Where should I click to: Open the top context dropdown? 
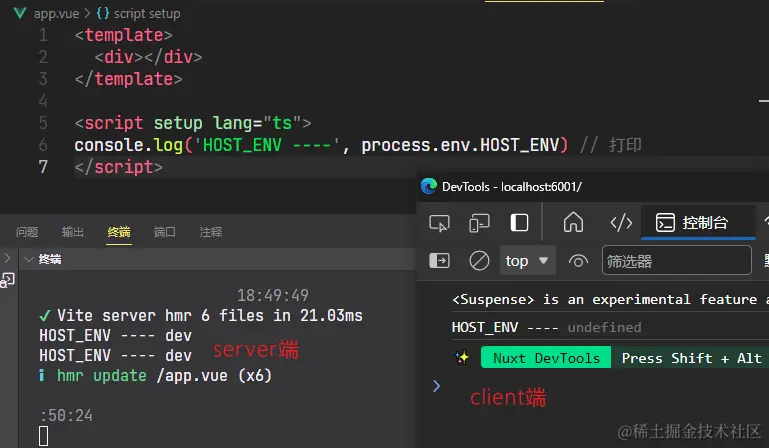[527, 261]
